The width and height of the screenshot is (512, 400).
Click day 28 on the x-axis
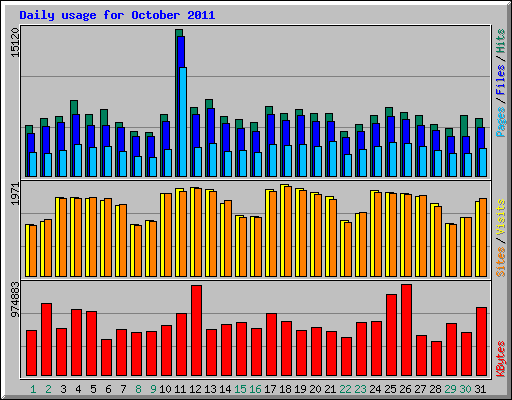pos(435,389)
